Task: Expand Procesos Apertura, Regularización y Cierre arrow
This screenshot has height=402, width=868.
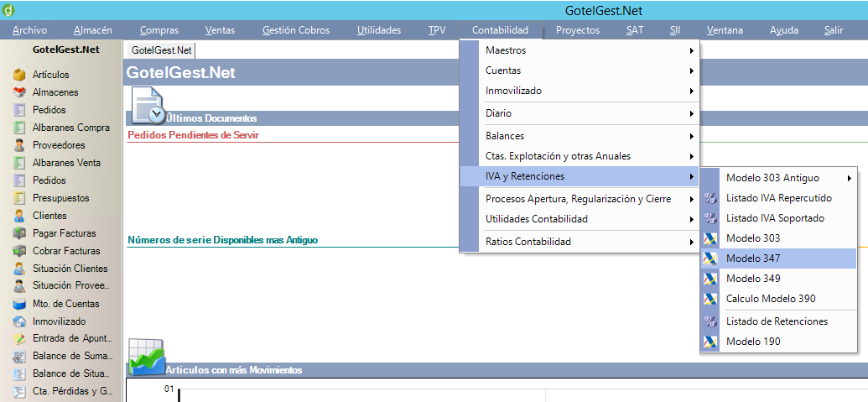Action: tap(692, 200)
